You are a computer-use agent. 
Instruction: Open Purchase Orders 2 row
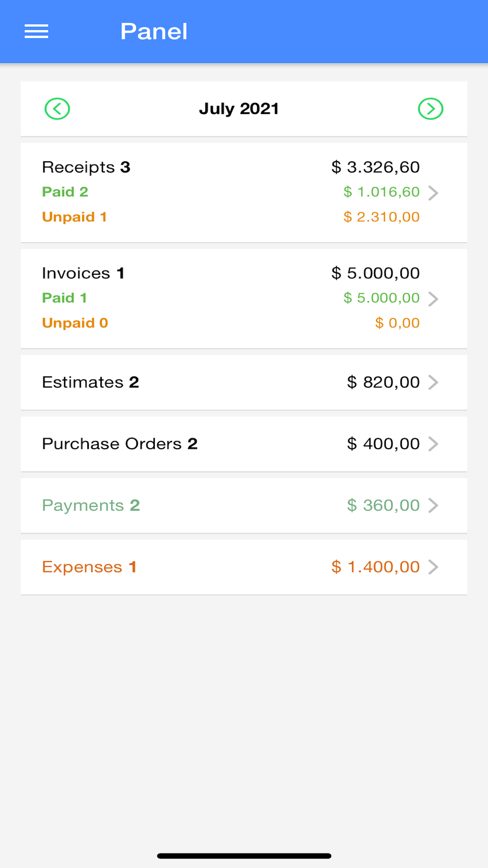(x=244, y=444)
